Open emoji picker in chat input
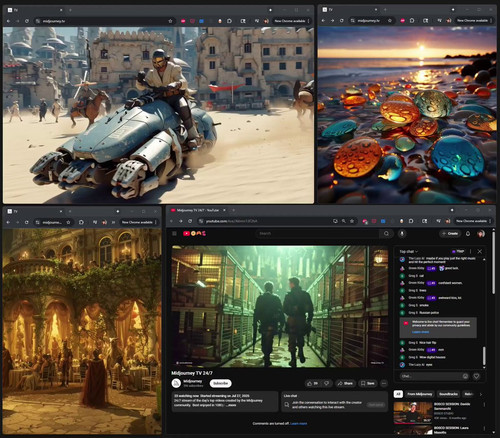The image size is (500, 438). click(x=465, y=376)
